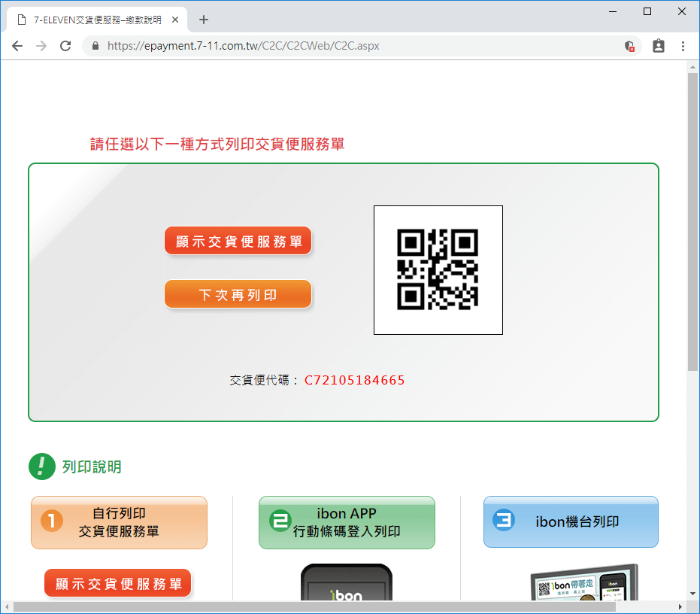
Task: Click the blue number 3 circle icon
Action: pyautogui.click(x=506, y=521)
